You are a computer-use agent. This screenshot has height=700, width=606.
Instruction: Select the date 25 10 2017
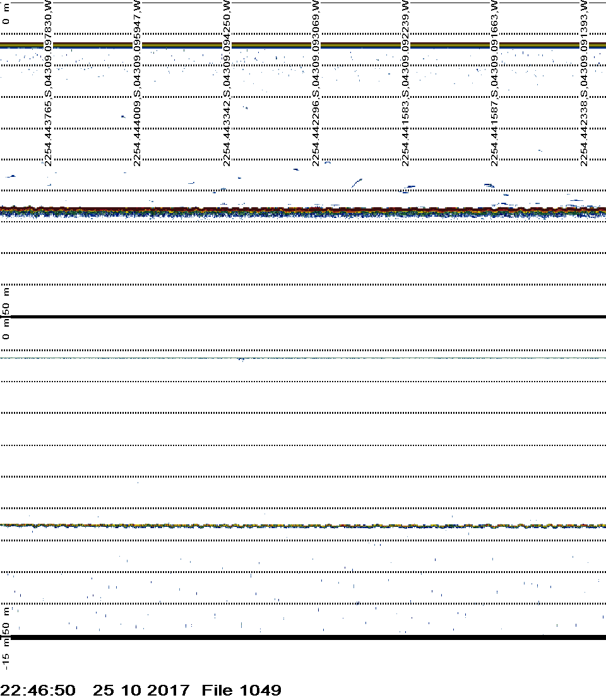point(141,690)
